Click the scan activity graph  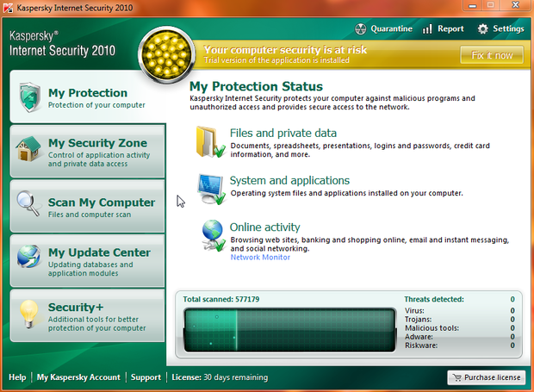point(289,330)
